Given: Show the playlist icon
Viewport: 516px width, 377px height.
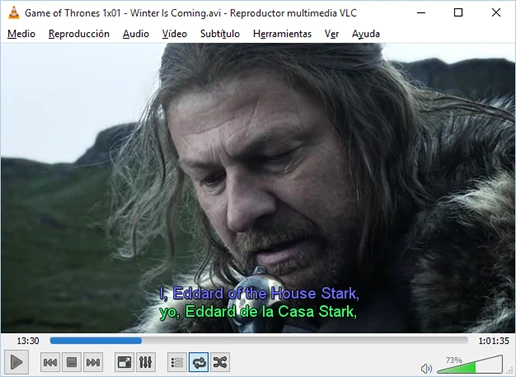Looking at the screenshot, I should [177, 362].
